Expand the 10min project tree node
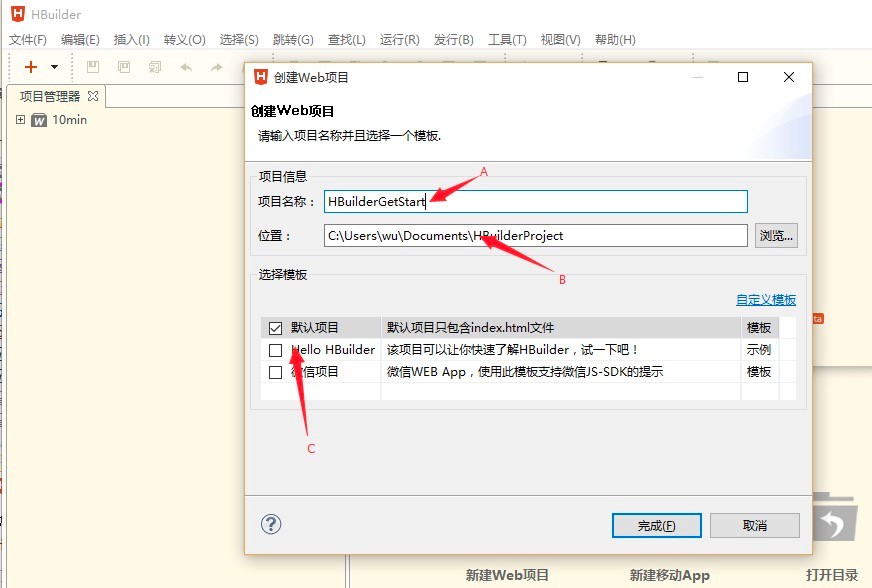Screen dimensions: 872x588 click(x=21, y=119)
